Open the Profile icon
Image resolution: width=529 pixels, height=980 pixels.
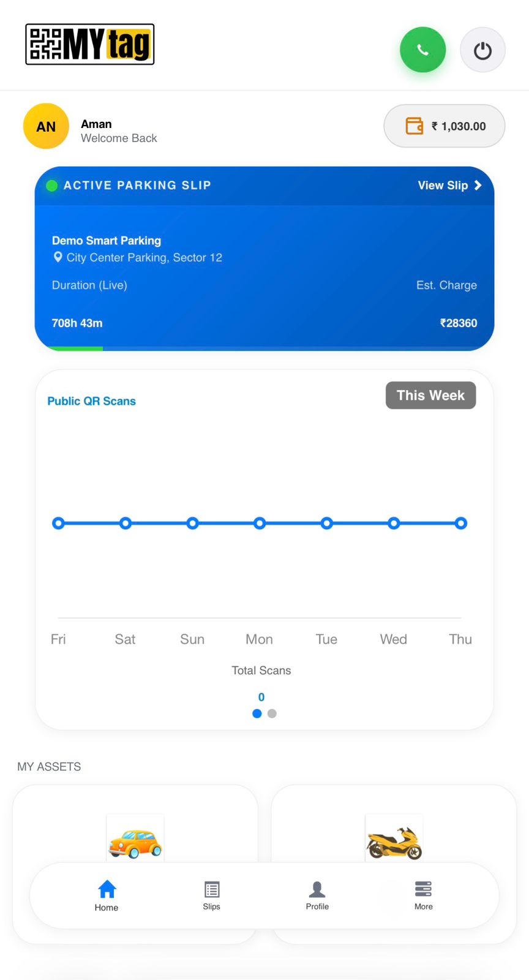point(317,889)
